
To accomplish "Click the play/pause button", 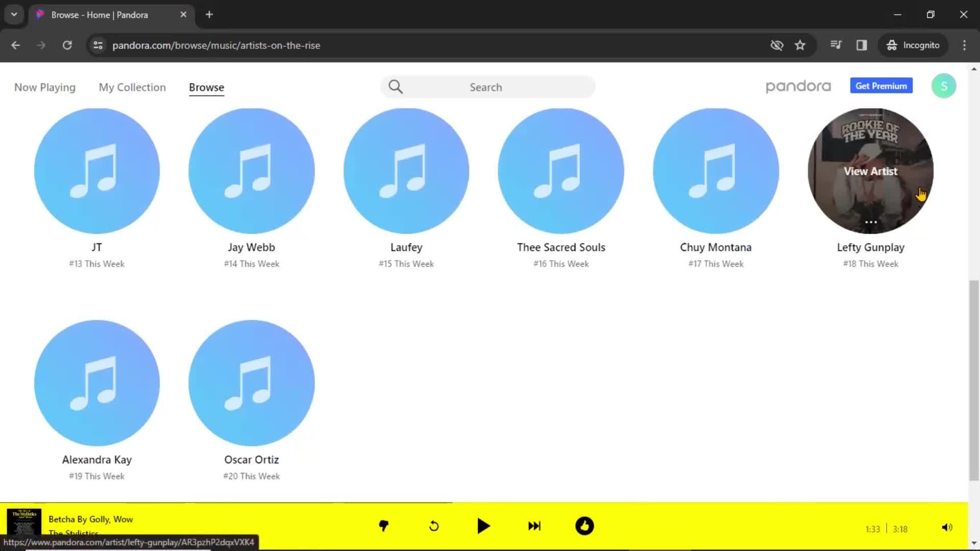I will pyautogui.click(x=483, y=525).
